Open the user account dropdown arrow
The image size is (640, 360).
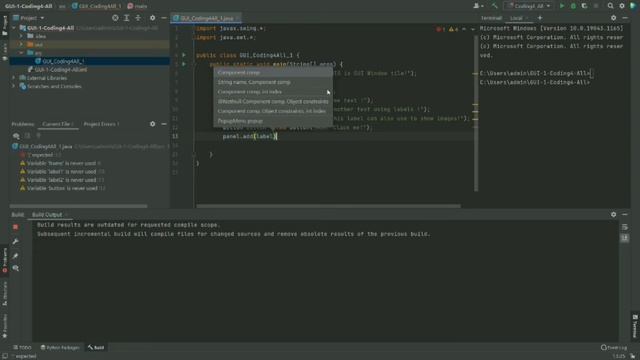coord(482,6)
